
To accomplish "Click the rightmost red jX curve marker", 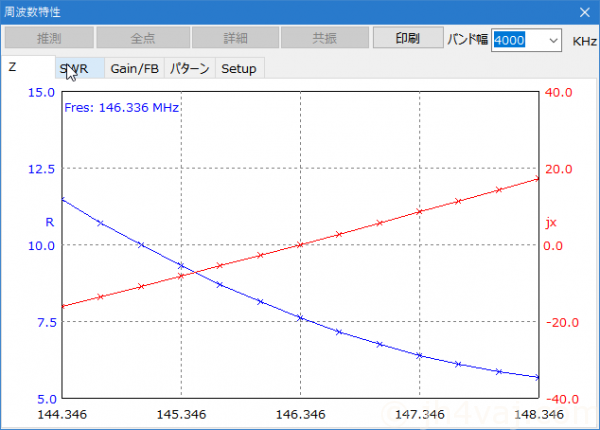I will coord(538,178).
